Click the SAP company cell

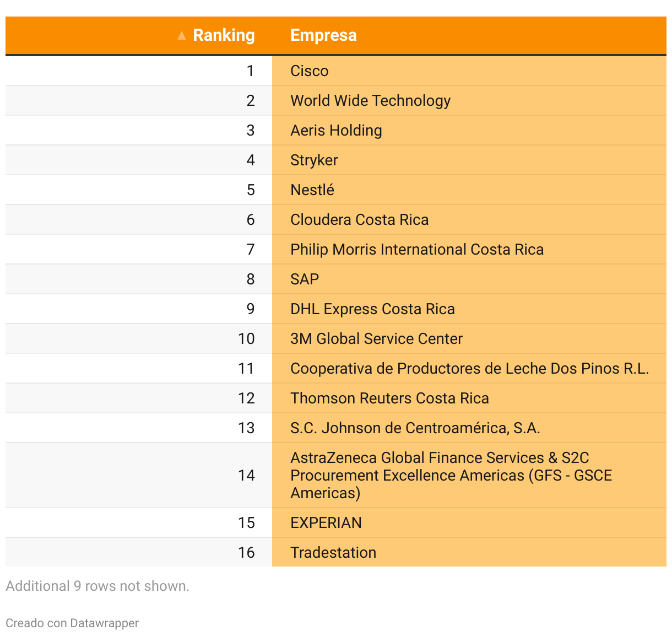point(469,279)
